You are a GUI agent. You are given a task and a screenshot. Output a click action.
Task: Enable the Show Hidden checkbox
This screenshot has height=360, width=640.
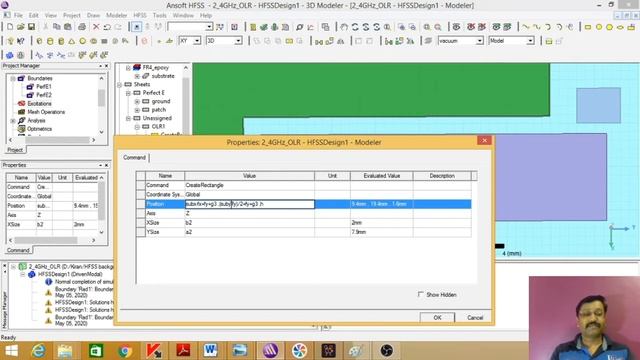(x=420, y=294)
